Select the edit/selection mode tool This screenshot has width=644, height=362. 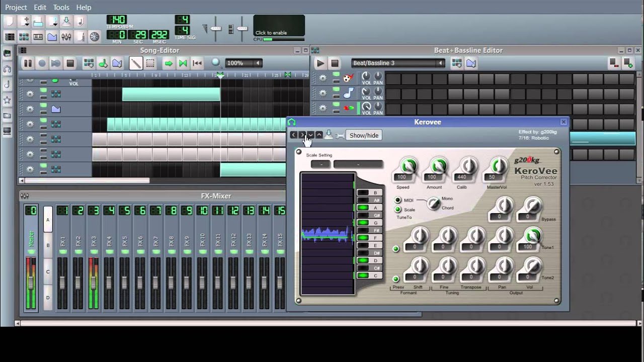[x=150, y=63]
